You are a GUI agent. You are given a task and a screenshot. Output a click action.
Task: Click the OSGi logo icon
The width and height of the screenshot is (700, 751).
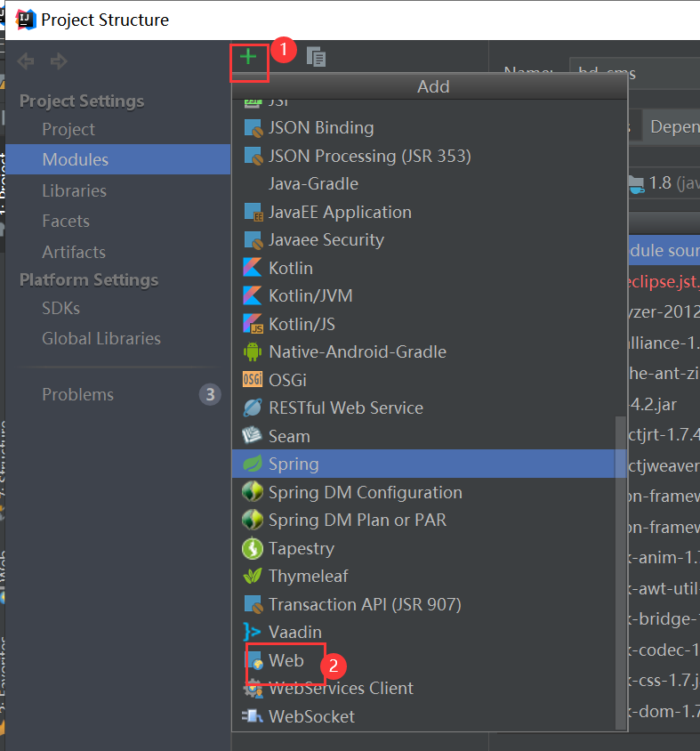click(x=253, y=380)
